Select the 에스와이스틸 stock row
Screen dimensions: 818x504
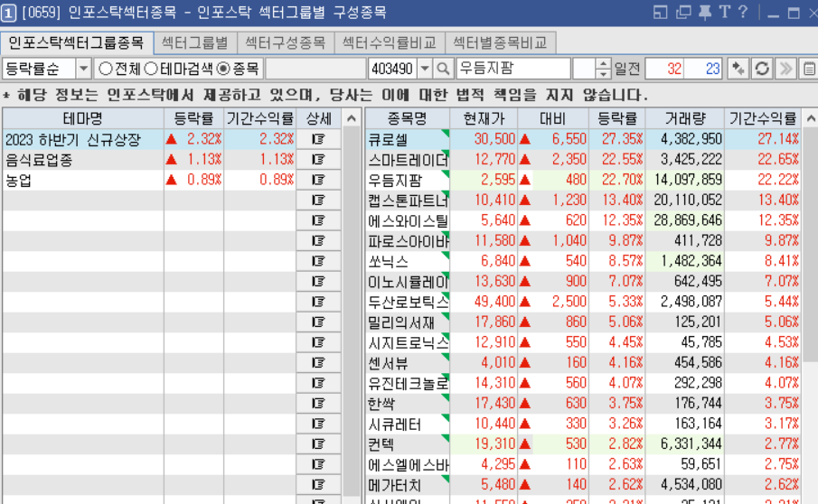click(583, 220)
